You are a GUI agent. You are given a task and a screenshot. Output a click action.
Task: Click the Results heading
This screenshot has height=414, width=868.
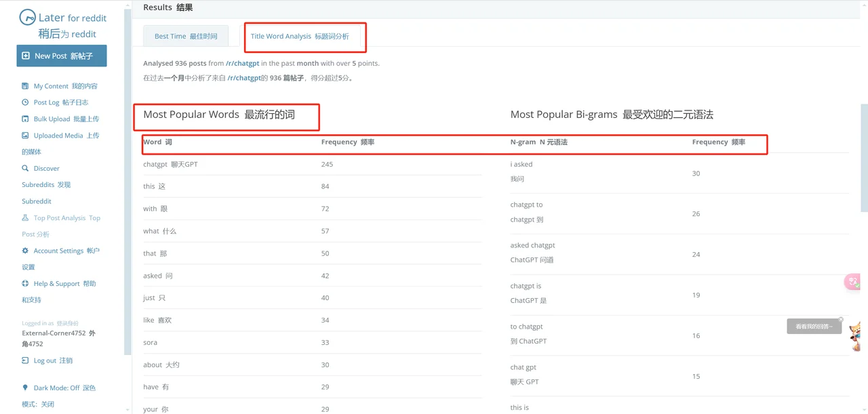click(168, 7)
